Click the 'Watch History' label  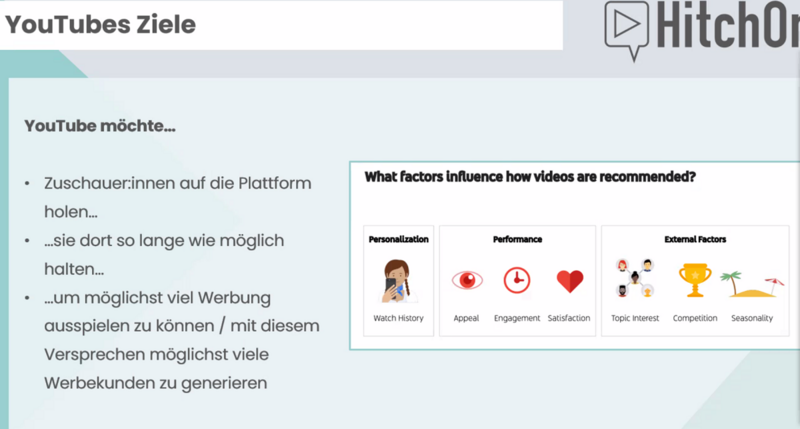tap(398, 318)
